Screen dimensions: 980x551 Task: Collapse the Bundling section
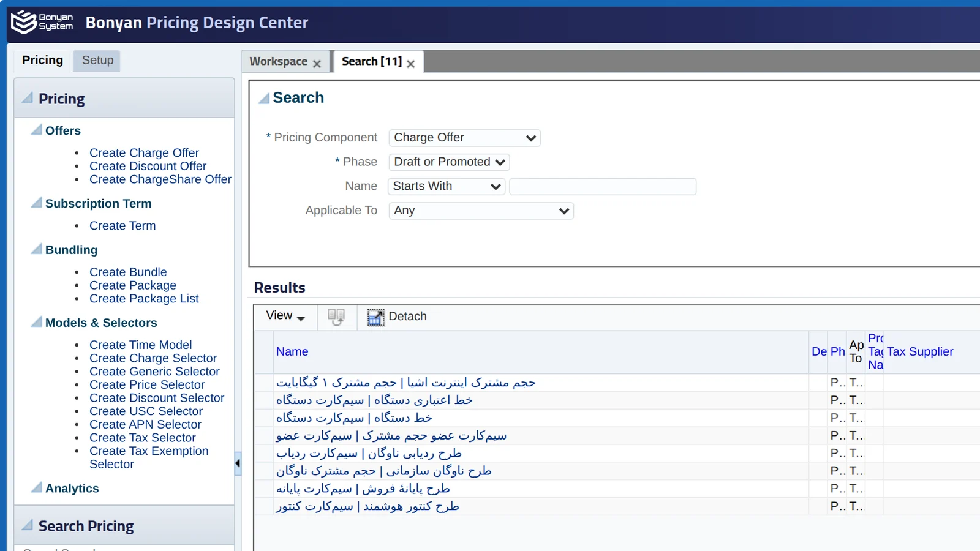click(x=37, y=249)
